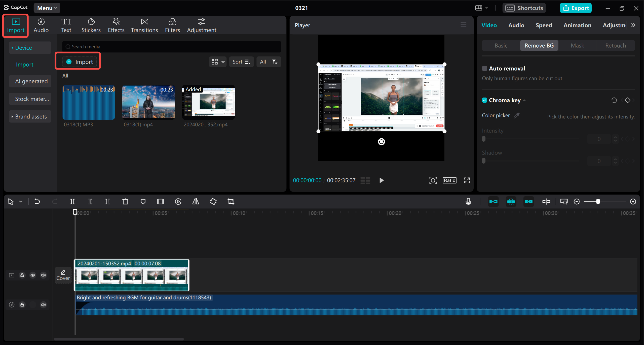The width and height of the screenshot is (644, 345).
Task: Record a voiceover with the microphone icon
Action: (x=468, y=201)
